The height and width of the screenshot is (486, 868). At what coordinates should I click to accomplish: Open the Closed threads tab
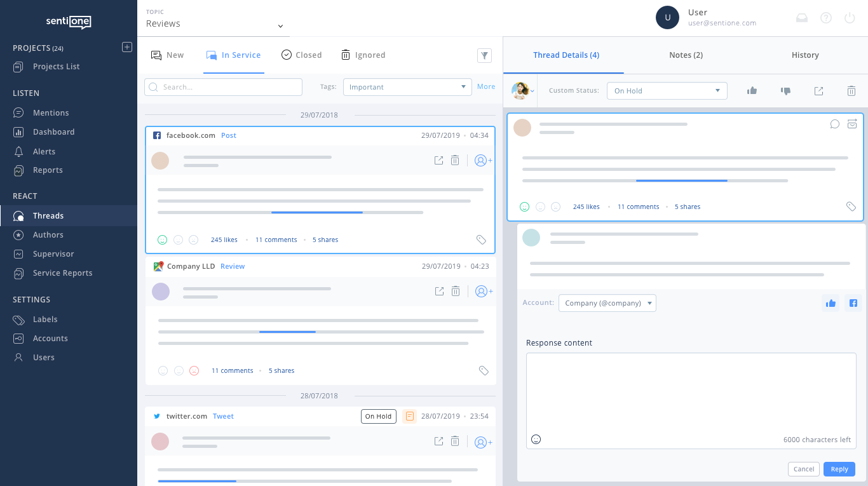tap(301, 55)
